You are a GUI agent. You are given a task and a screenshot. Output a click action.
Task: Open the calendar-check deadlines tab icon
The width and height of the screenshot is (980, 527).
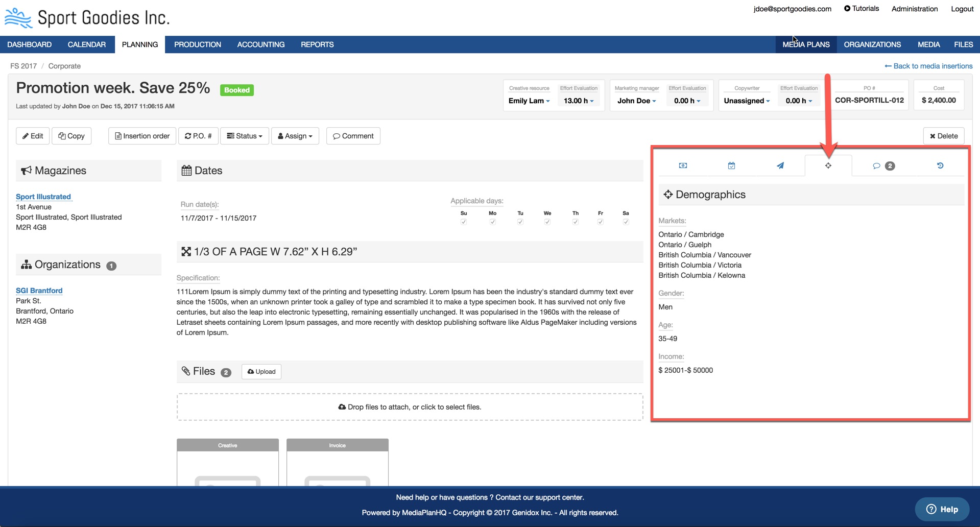click(731, 165)
